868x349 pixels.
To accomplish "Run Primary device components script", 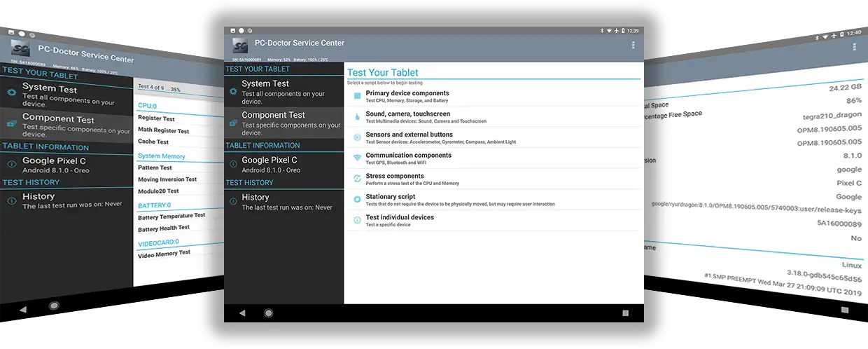I will [x=493, y=97].
